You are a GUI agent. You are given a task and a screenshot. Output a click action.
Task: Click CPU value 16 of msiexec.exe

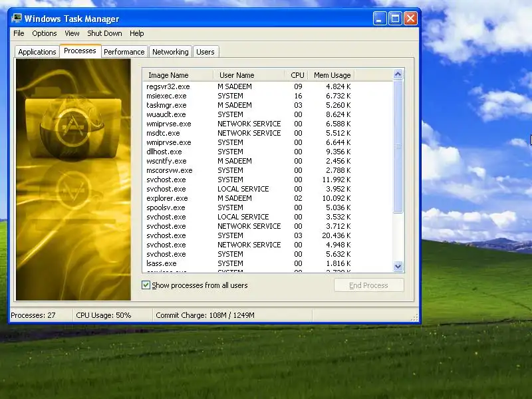(x=298, y=96)
